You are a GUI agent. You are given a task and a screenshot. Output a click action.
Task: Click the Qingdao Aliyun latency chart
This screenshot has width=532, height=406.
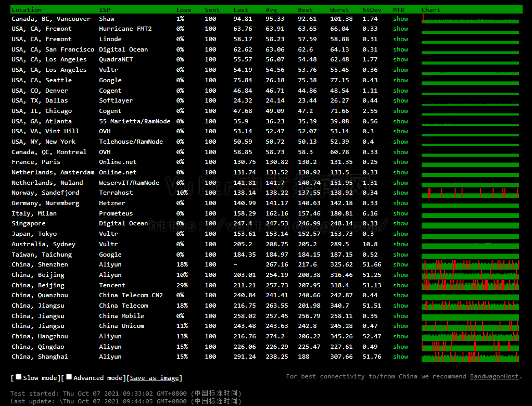(470, 347)
